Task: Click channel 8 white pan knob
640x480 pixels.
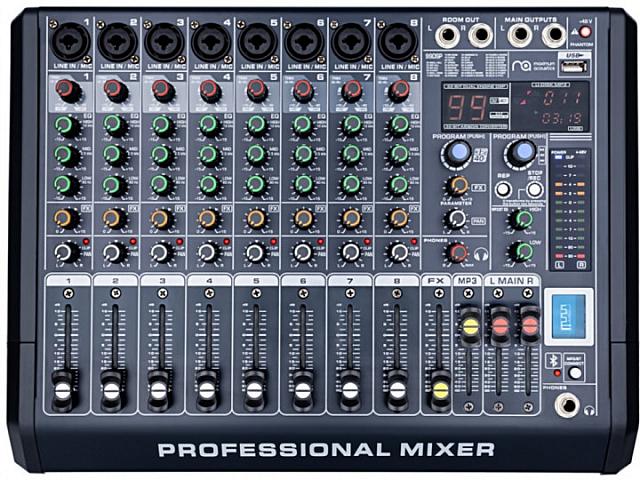Action: pyautogui.click(x=398, y=252)
